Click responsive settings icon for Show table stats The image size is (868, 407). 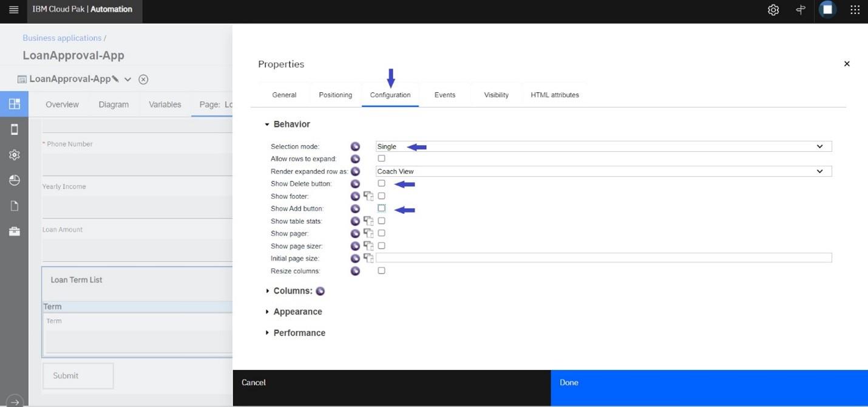[x=368, y=221]
